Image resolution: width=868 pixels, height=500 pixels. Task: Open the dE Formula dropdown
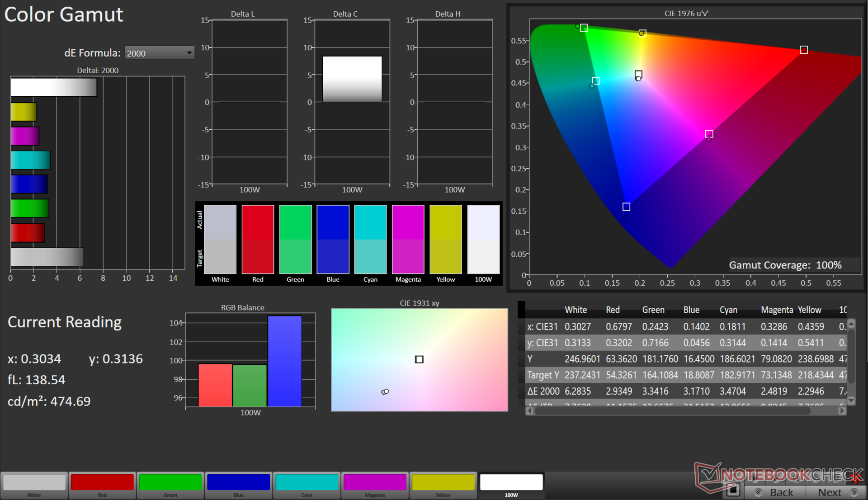tap(159, 53)
